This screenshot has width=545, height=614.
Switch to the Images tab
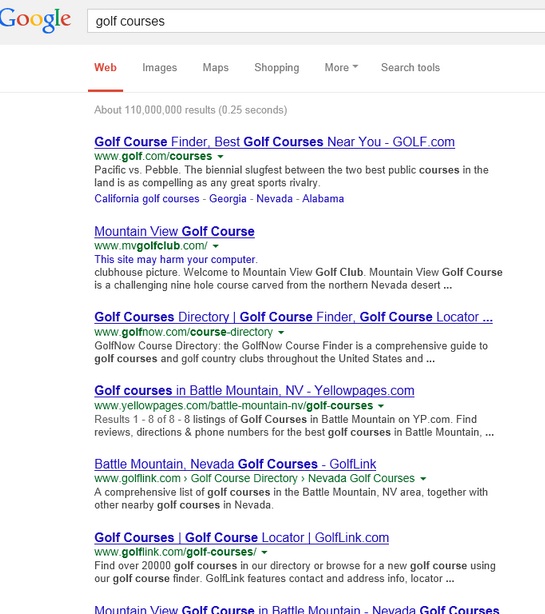(159, 68)
